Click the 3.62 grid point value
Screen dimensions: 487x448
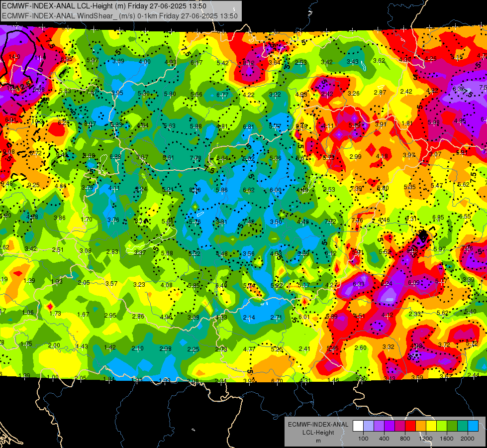[379, 60]
